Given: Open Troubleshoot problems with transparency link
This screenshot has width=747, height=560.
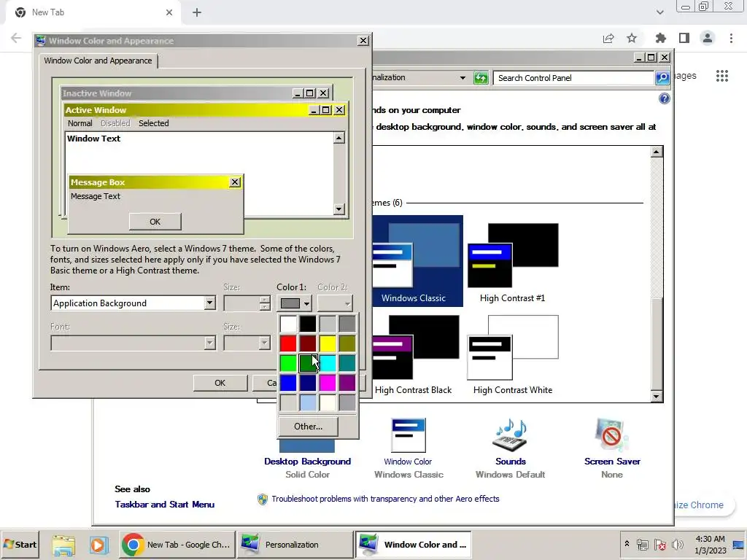Looking at the screenshot, I should [385, 499].
